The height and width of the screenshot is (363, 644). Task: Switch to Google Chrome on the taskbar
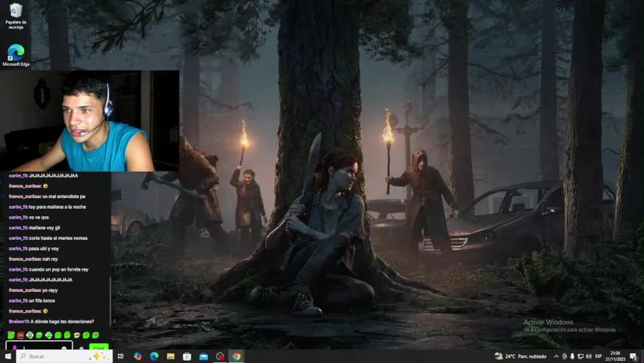coord(236,356)
